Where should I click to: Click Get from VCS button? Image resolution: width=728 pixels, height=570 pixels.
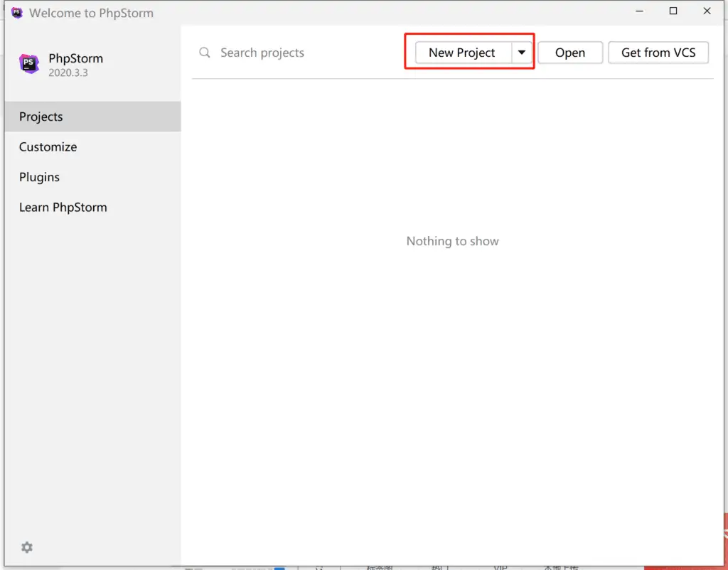point(658,53)
